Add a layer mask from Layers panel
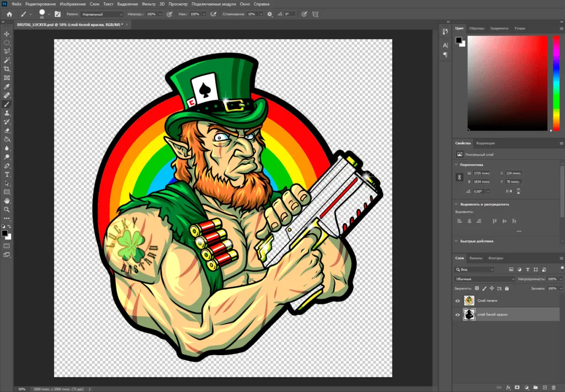565x392 pixels. click(517, 388)
